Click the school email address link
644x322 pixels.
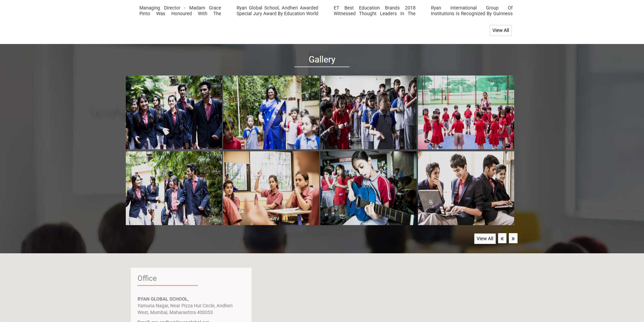pyautogui.click(x=180, y=321)
